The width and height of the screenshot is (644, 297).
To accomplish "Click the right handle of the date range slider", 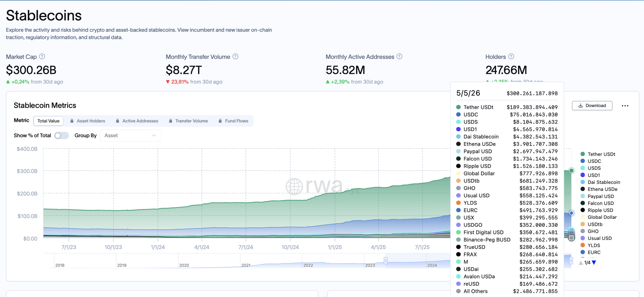I will (571, 261).
